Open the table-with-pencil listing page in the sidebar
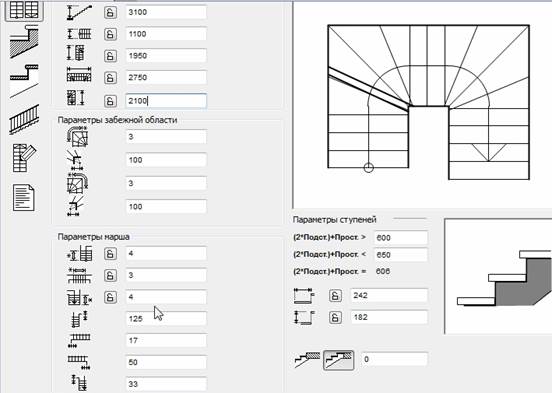The width and height of the screenshot is (552, 393). click(x=24, y=158)
